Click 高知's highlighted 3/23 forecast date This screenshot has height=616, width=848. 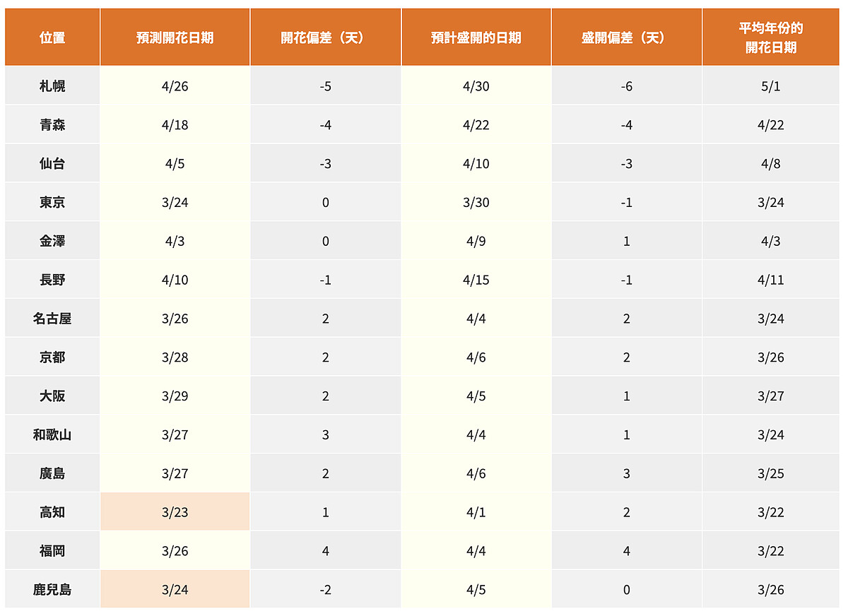(x=175, y=512)
